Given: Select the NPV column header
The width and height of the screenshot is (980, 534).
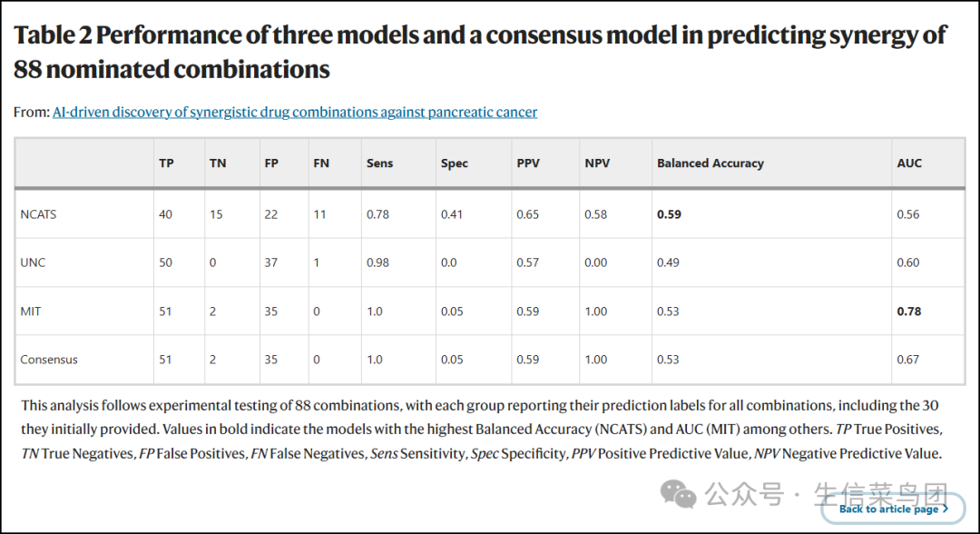Looking at the screenshot, I should pyautogui.click(x=597, y=163).
